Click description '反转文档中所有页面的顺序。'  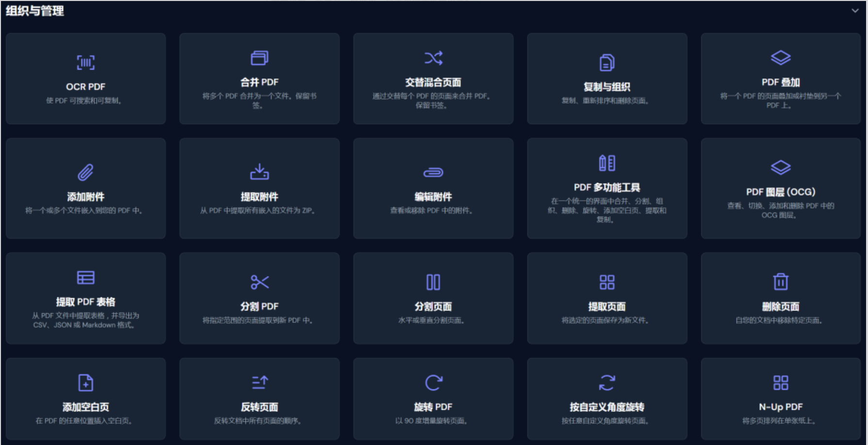(258, 421)
